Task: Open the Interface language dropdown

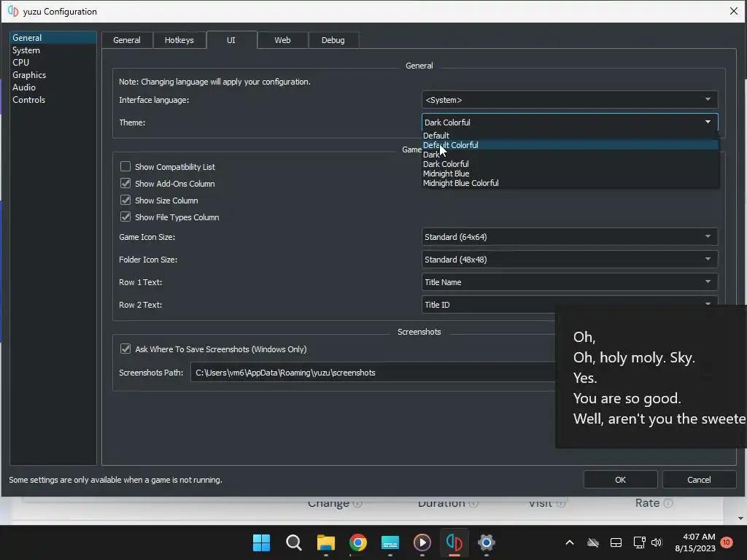Action: tap(569, 99)
